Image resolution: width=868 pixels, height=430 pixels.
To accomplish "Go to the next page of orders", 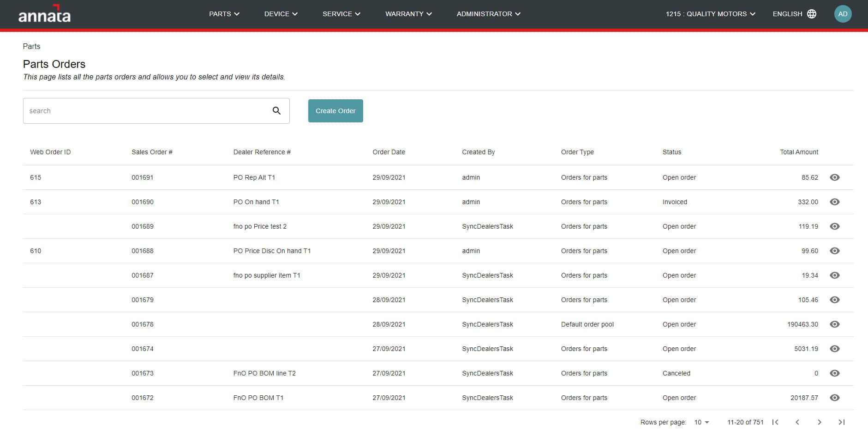I will (820, 422).
